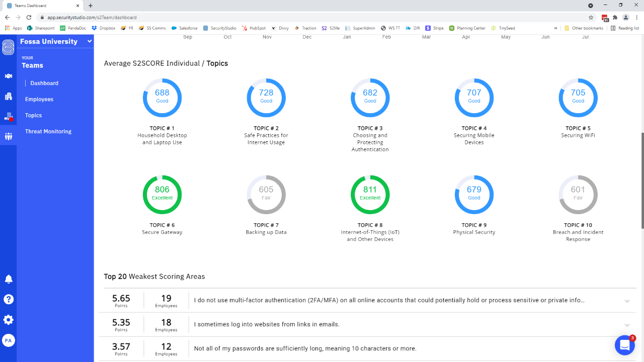The width and height of the screenshot is (644, 362).
Task: Open the chat bubble with 3 notifications
Action: coord(624,345)
